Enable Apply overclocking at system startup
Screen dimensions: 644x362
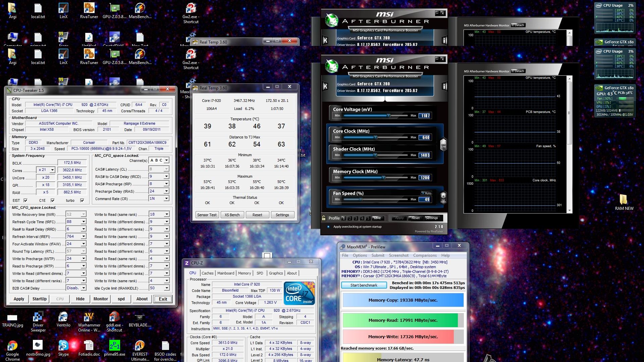pos(328,227)
